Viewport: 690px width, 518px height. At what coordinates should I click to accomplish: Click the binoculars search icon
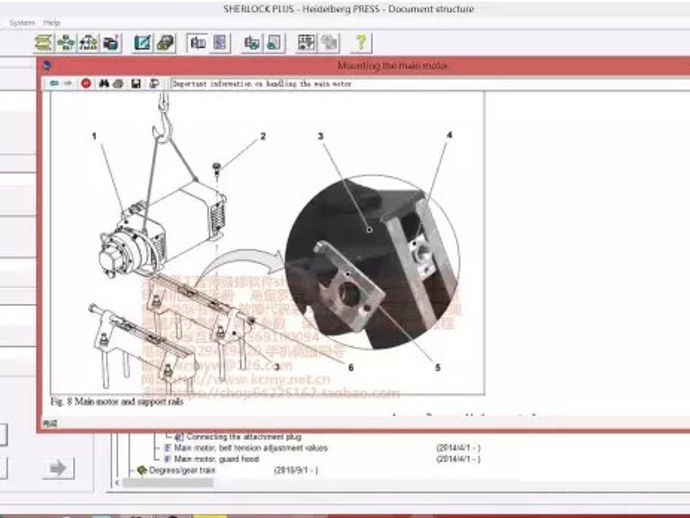coord(104,83)
